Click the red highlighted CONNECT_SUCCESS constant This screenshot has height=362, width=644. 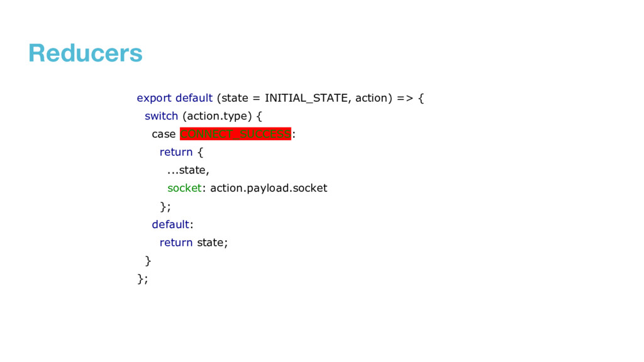coord(235,134)
